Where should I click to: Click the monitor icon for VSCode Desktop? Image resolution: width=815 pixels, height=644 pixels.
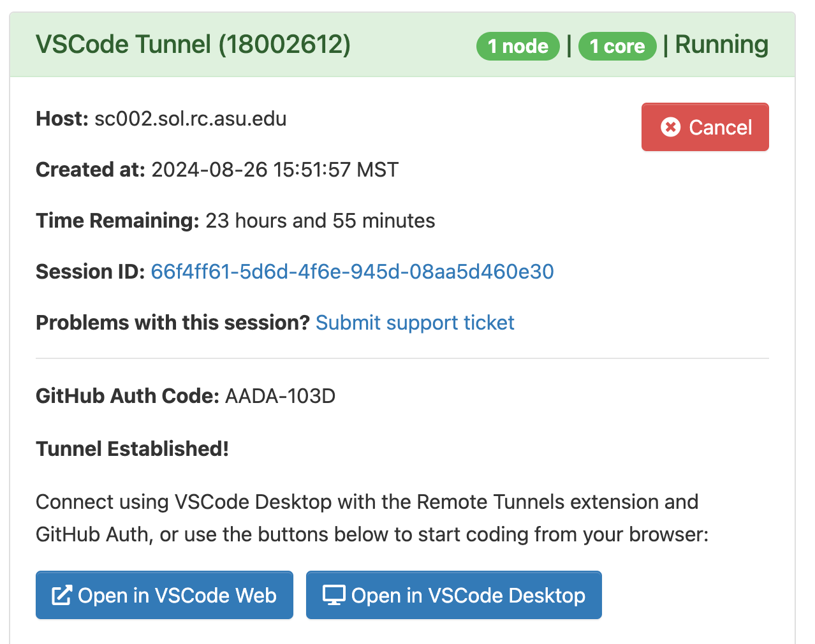point(334,596)
